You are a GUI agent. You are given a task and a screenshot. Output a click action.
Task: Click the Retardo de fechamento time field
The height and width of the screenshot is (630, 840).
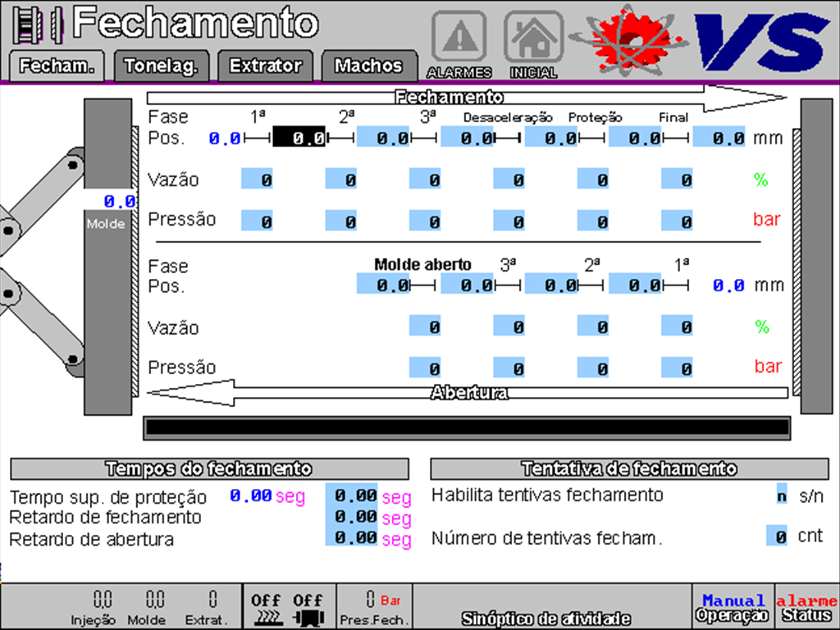tap(352, 518)
